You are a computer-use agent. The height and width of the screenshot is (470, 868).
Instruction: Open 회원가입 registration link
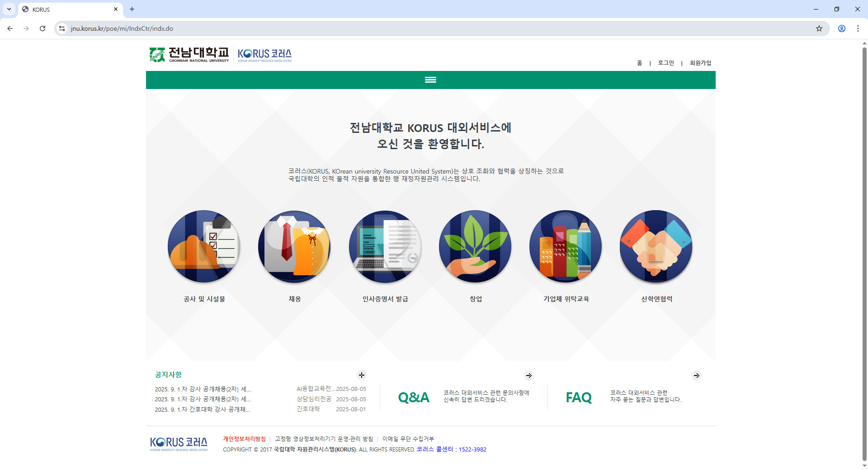[700, 63]
